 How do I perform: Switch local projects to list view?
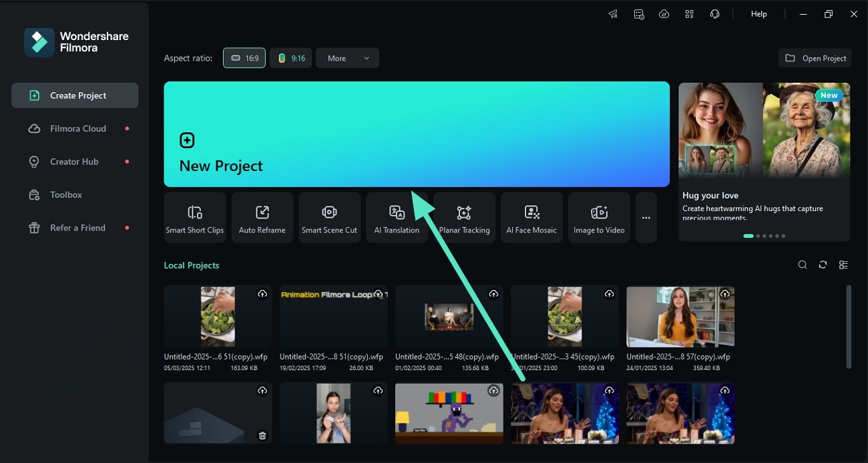[x=843, y=265]
